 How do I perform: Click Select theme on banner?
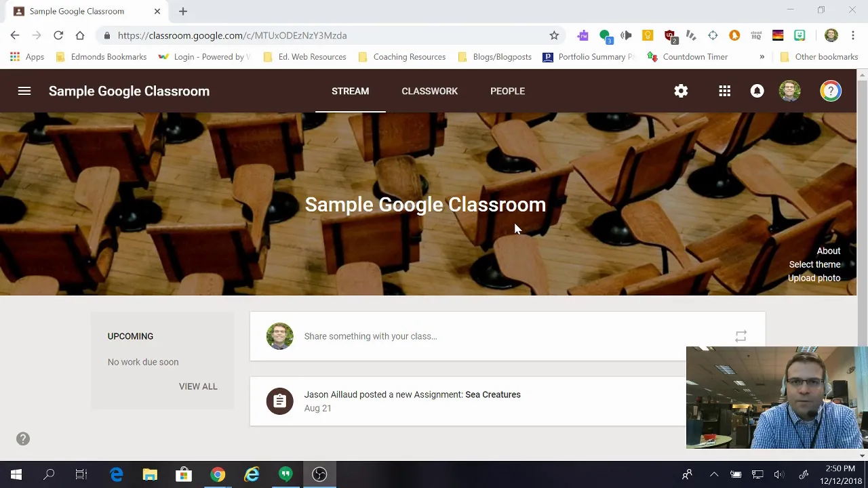pyautogui.click(x=814, y=264)
